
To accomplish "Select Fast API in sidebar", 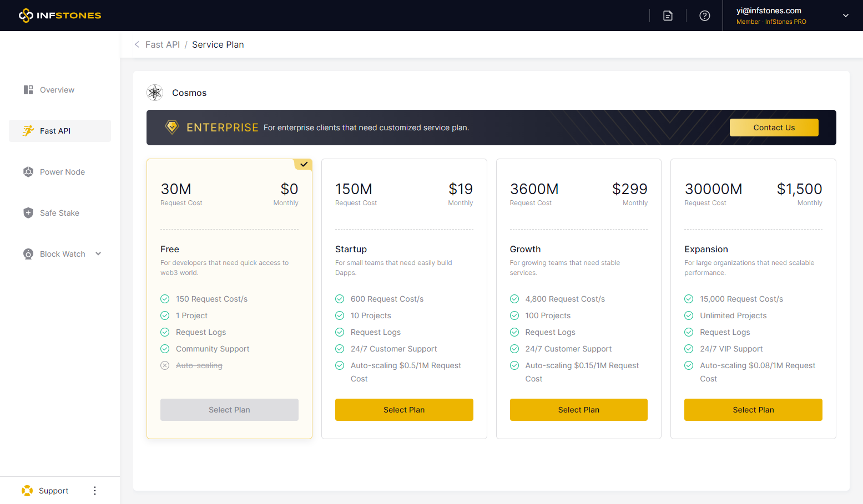I will [60, 131].
